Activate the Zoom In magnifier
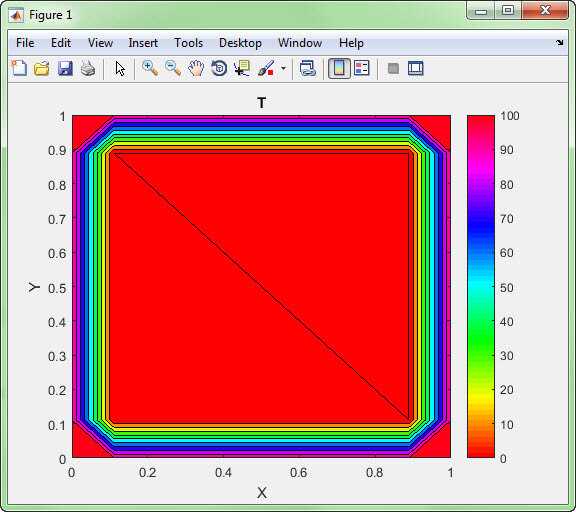 150,68
